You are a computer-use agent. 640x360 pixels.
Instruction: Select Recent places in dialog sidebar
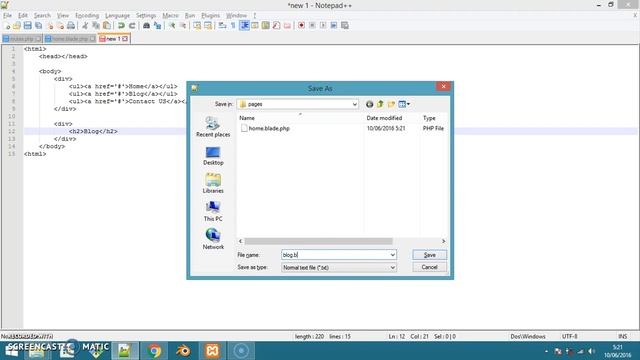point(213,127)
